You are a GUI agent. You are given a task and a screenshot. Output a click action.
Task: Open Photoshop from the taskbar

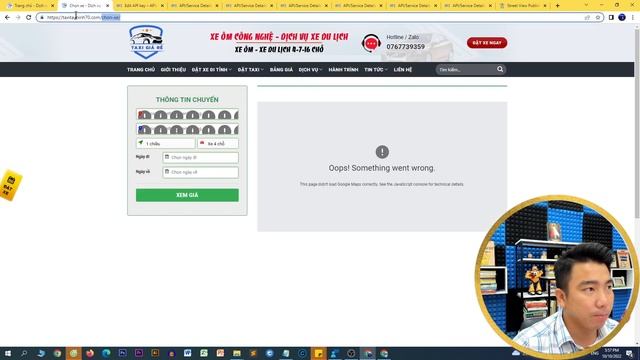point(122,353)
